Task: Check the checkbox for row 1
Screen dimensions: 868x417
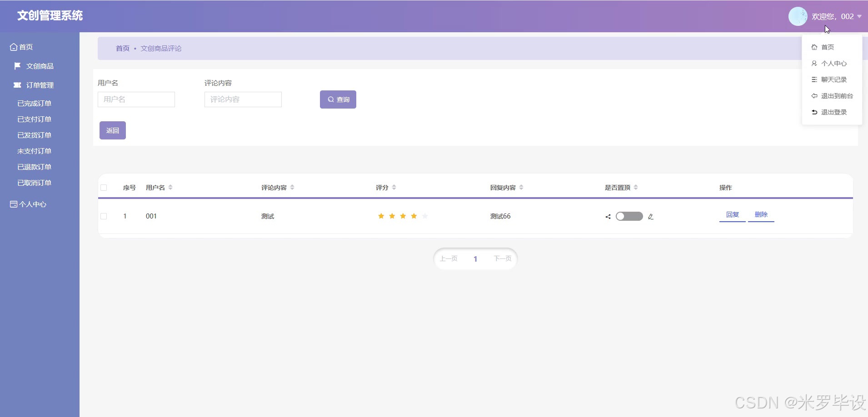Action: coord(104,216)
